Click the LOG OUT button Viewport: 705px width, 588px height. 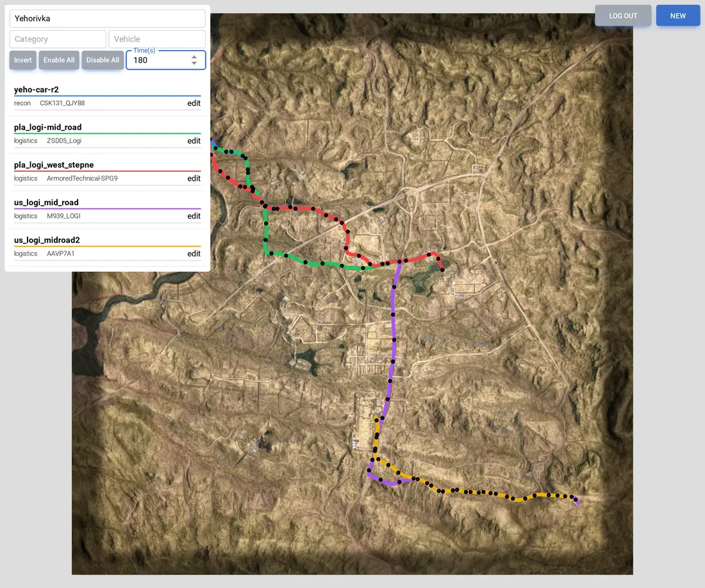point(623,16)
